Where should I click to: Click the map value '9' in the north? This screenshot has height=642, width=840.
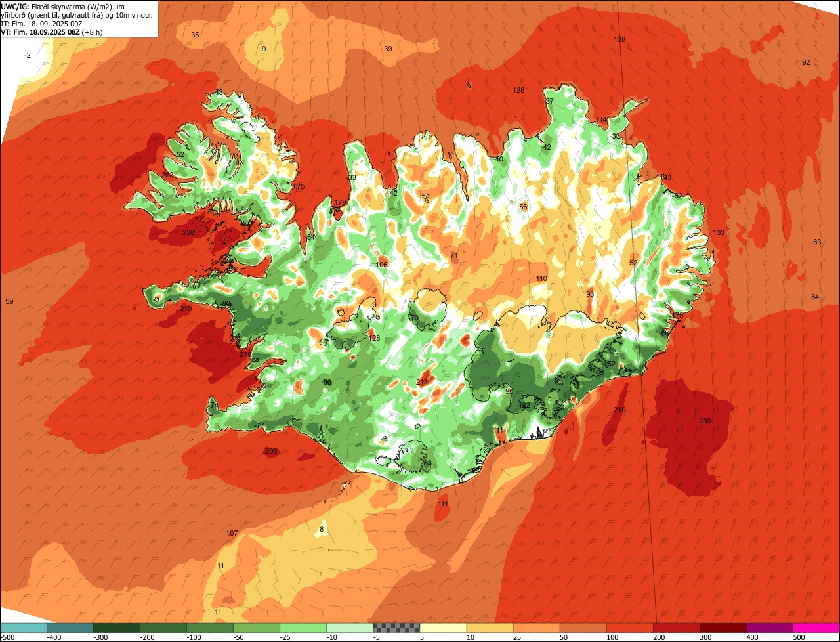point(264,49)
